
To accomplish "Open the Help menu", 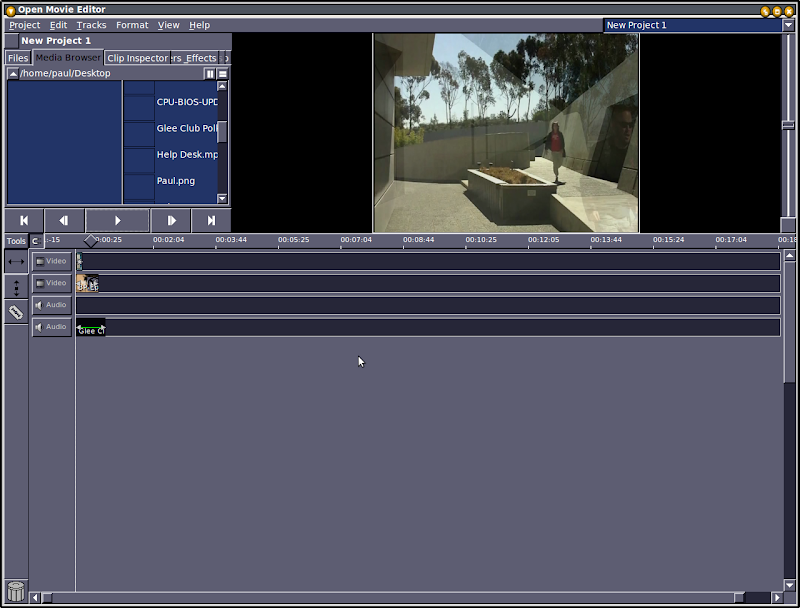I will click(x=198, y=25).
